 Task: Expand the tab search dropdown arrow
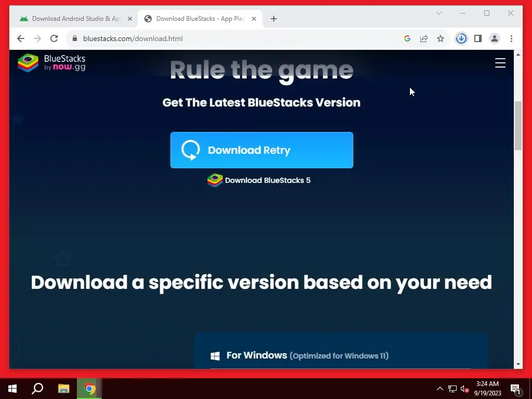point(438,13)
